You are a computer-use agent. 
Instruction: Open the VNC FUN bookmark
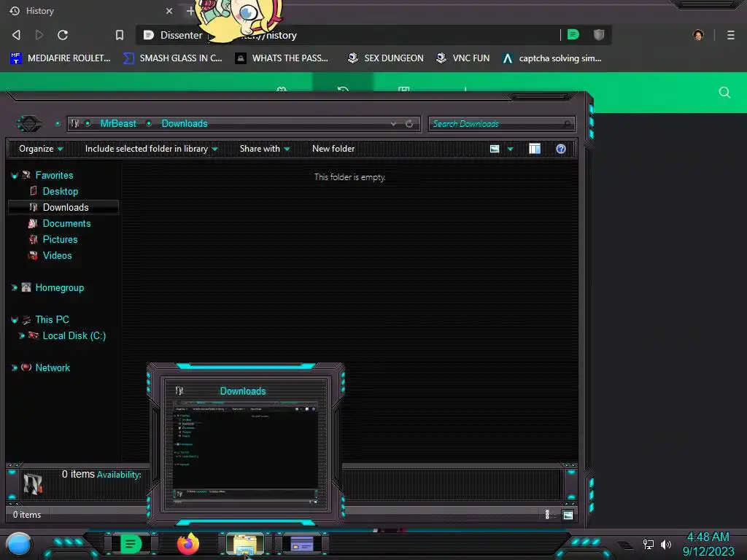tap(463, 58)
